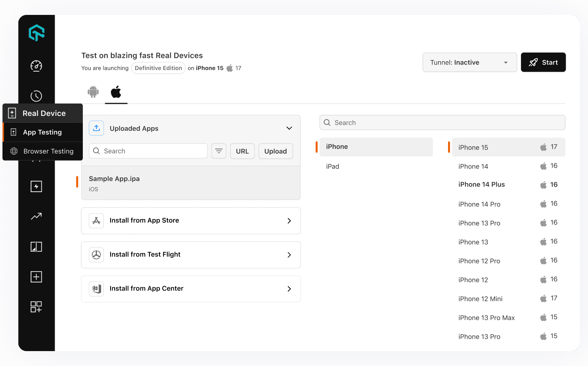This screenshot has height=366, width=588.
Task: Click the Start button
Action: click(543, 62)
